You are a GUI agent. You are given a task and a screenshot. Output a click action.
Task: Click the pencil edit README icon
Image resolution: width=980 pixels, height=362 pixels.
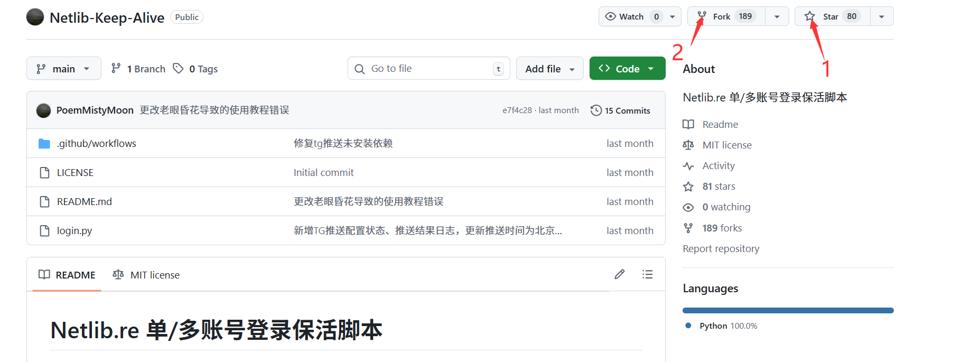(x=619, y=274)
